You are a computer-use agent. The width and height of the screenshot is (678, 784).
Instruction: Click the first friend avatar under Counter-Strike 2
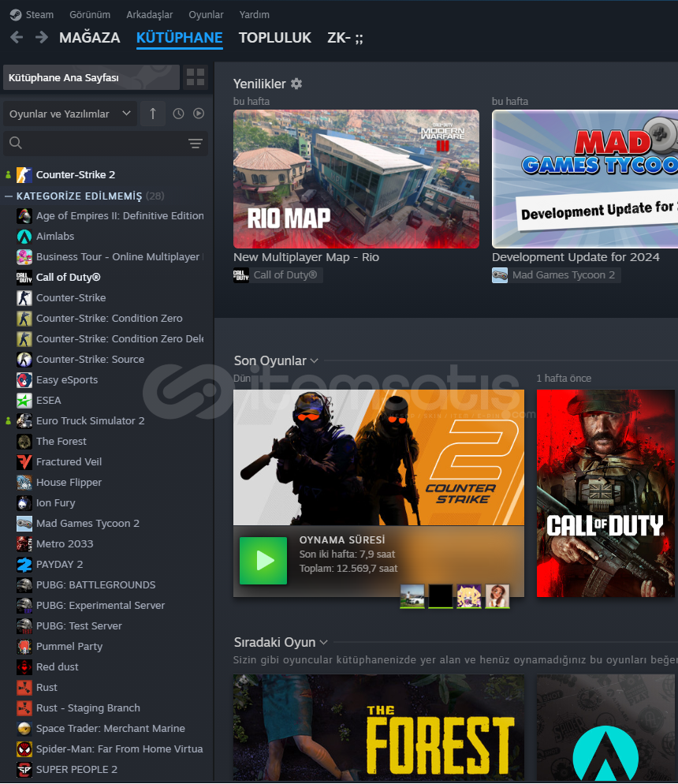(412, 596)
